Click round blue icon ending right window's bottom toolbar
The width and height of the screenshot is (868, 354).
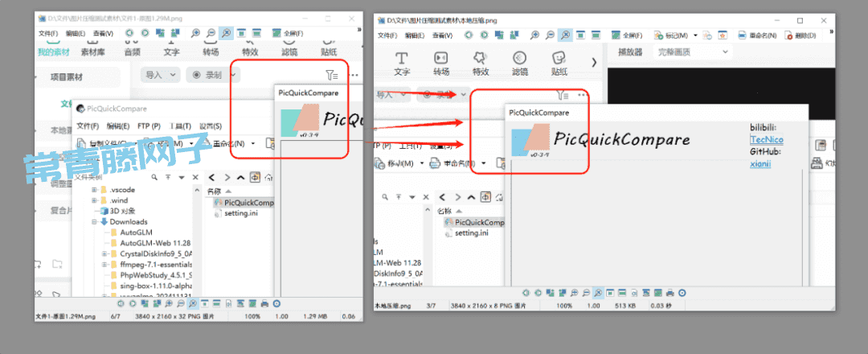click(682, 292)
